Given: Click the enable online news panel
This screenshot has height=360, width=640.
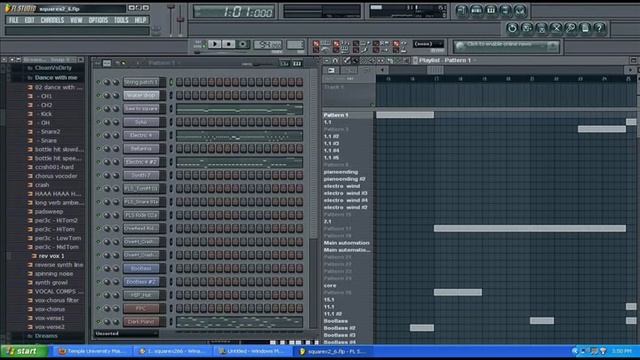Looking at the screenshot, I should tap(507, 46).
